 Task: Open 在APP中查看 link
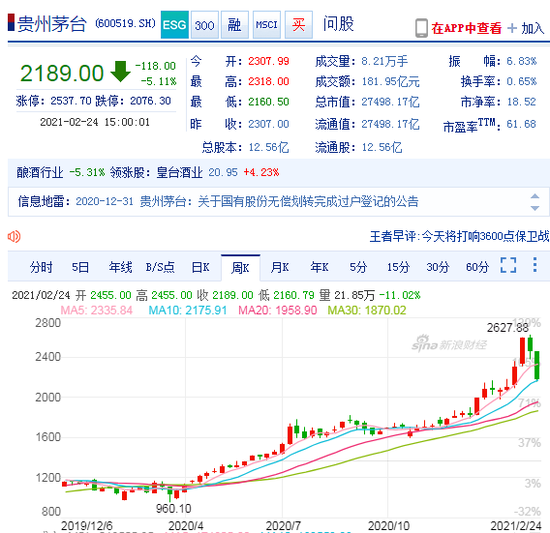(x=467, y=28)
